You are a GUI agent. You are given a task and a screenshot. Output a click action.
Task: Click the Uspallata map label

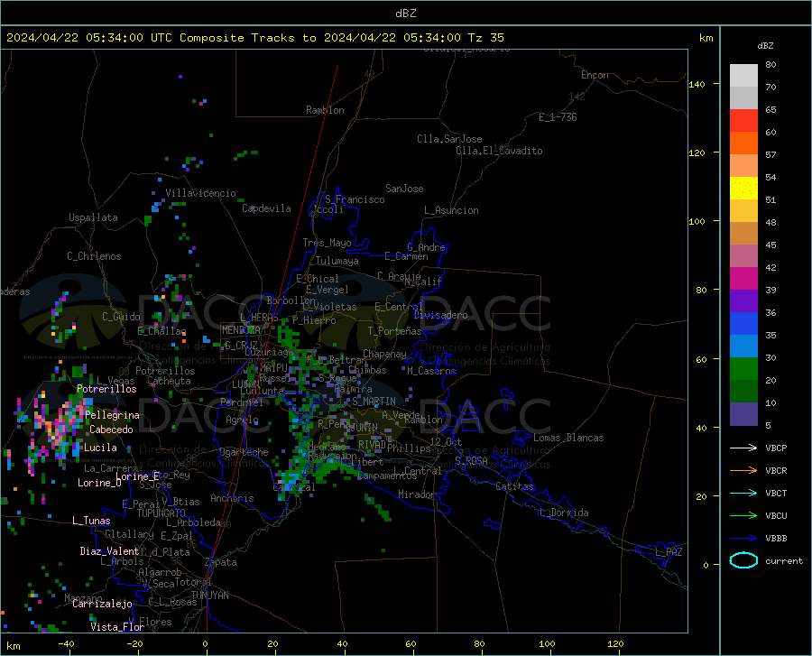point(93,217)
